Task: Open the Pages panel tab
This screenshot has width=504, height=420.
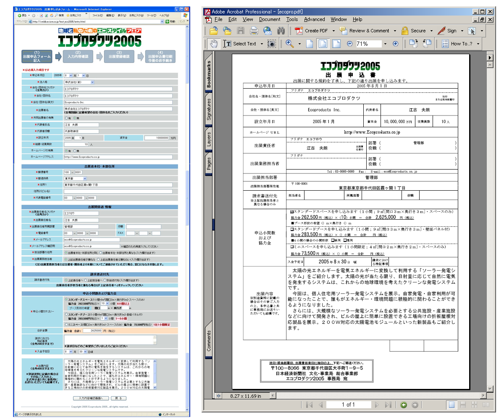Action: (209, 164)
